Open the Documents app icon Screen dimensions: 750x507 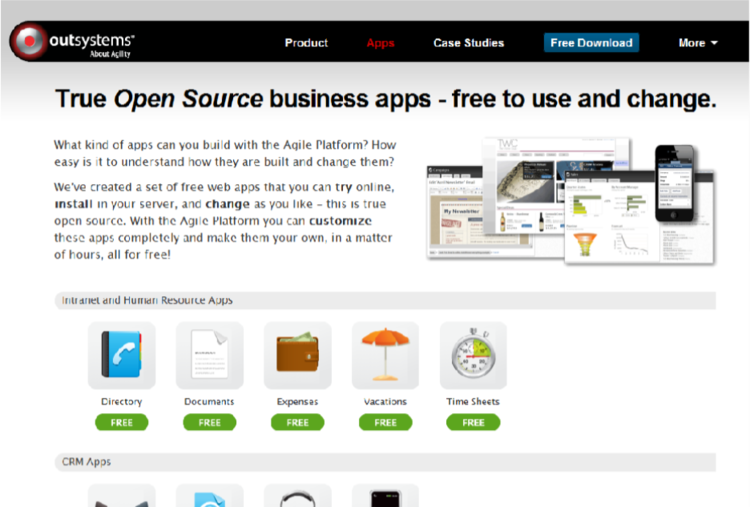(x=210, y=355)
